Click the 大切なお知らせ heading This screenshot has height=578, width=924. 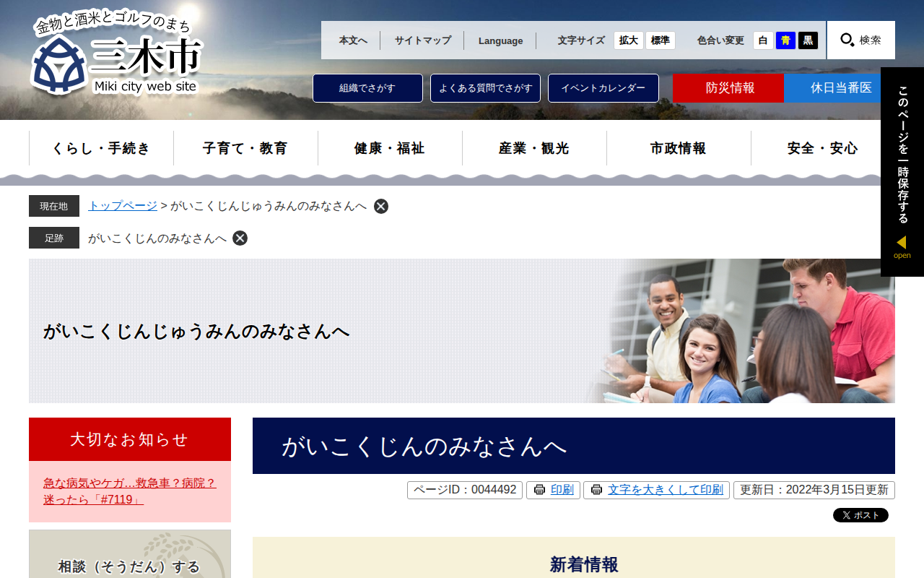pyautogui.click(x=130, y=439)
